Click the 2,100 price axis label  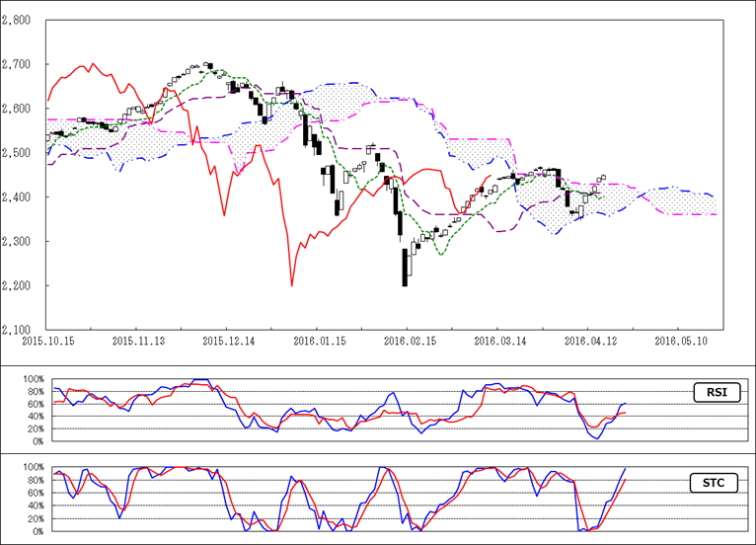pyautogui.click(x=18, y=331)
